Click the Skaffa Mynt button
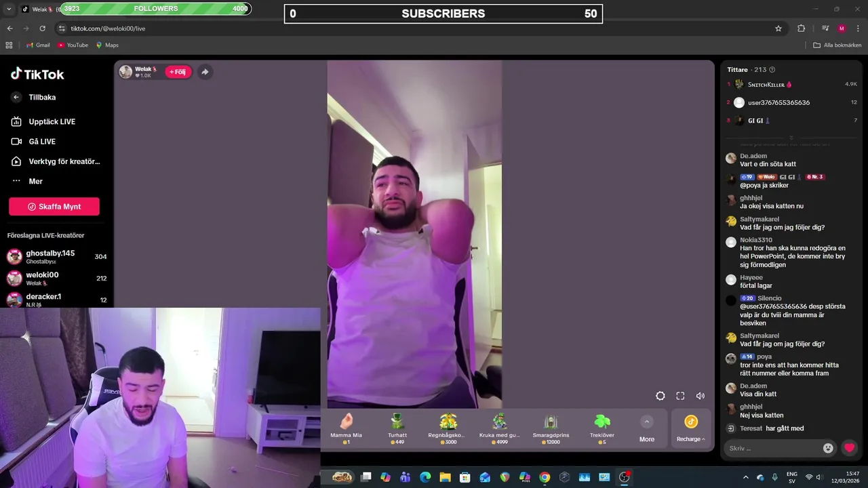 [54, 207]
